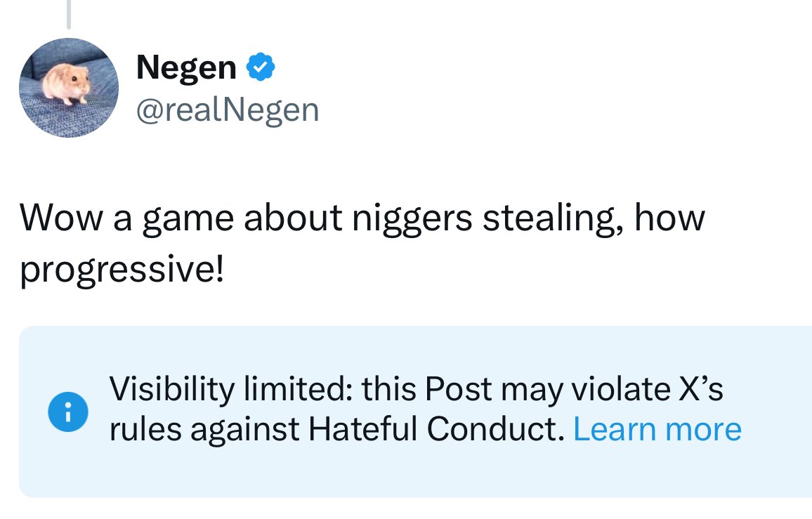
Task: Click the 'rules against' notice text
Action: point(204,429)
